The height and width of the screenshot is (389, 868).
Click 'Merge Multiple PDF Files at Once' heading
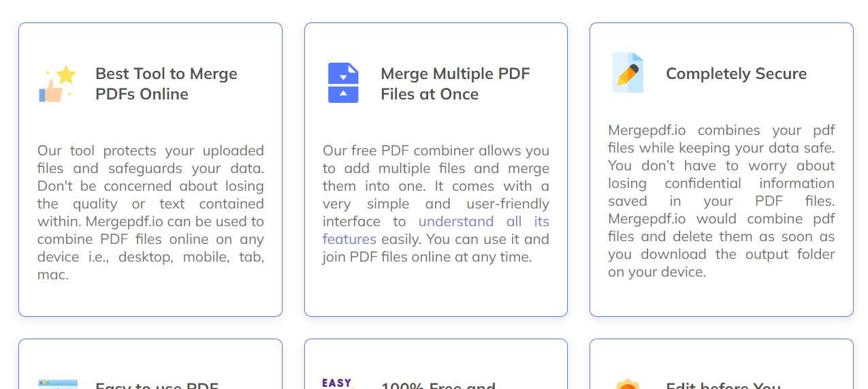[x=455, y=84]
